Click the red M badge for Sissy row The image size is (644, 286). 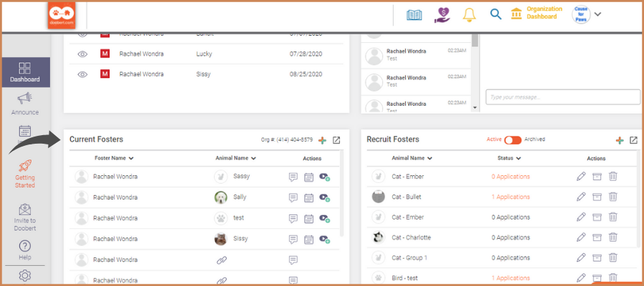[104, 74]
